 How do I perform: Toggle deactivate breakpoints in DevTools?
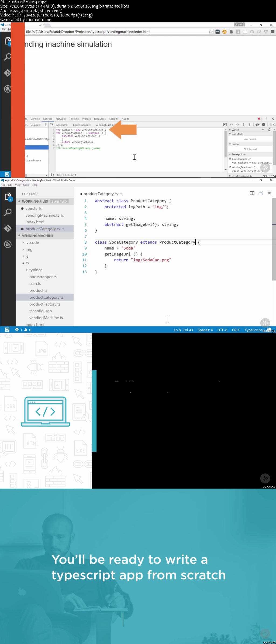point(257,125)
